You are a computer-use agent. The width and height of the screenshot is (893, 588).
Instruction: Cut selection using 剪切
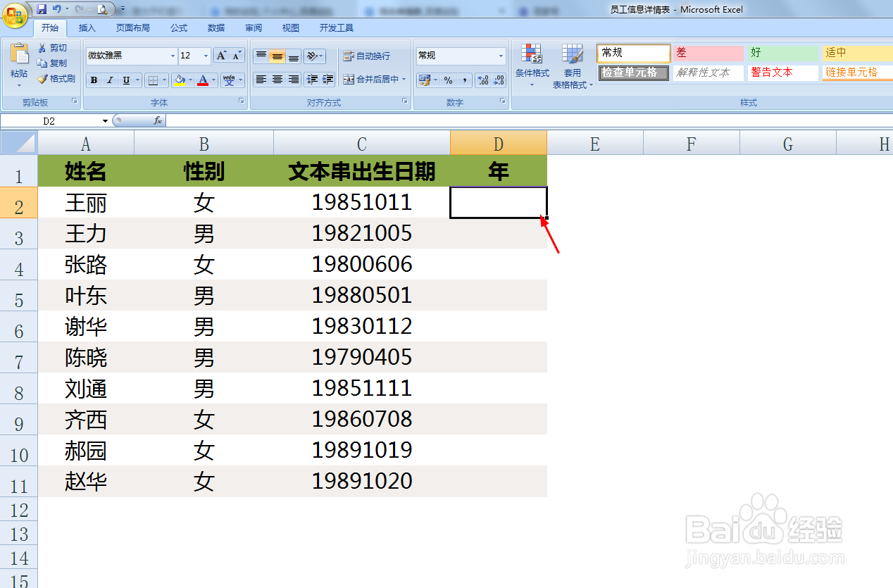(53, 48)
